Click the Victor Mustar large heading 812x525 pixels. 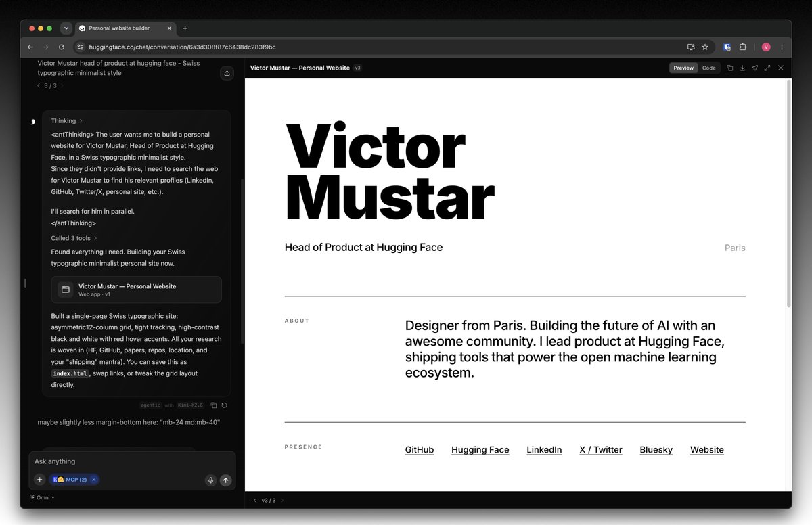[x=390, y=172]
